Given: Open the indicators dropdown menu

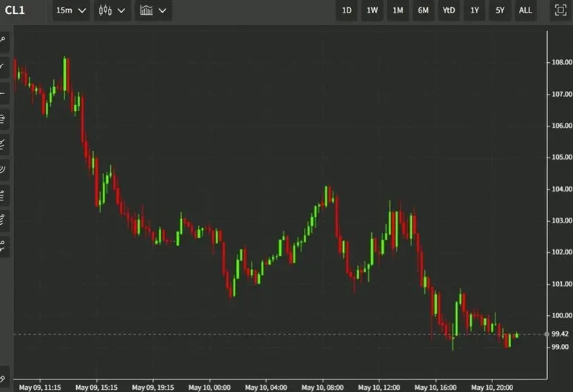Looking at the screenshot, I should pyautogui.click(x=153, y=10).
